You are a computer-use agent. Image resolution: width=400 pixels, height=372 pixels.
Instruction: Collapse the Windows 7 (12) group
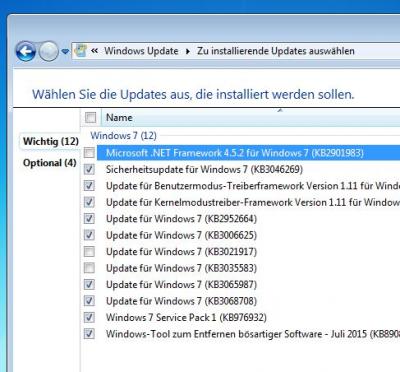click(x=123, y=136)
